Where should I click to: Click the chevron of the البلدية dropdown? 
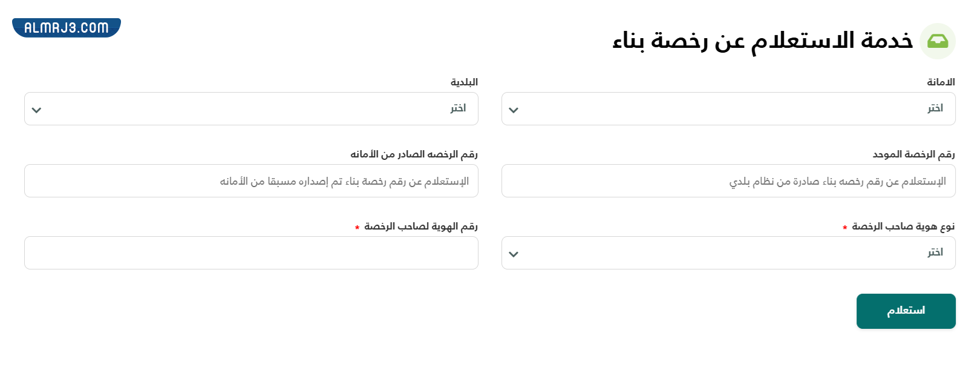tap(37, 110)
